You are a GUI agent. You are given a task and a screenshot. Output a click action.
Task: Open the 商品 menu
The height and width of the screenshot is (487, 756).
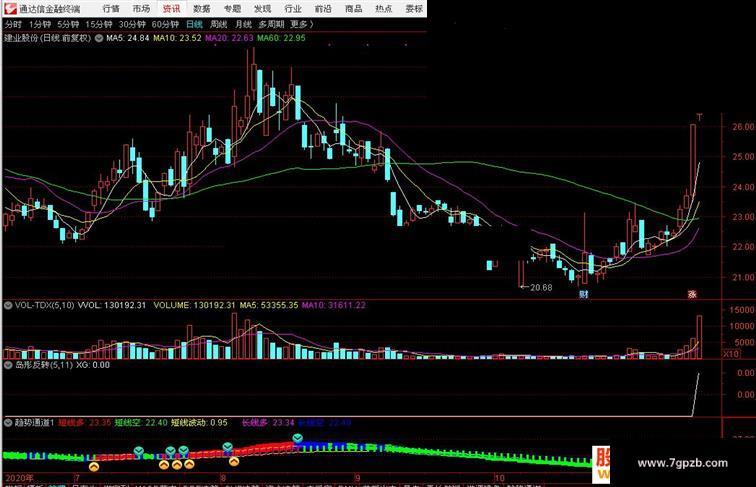click(353, 9)
